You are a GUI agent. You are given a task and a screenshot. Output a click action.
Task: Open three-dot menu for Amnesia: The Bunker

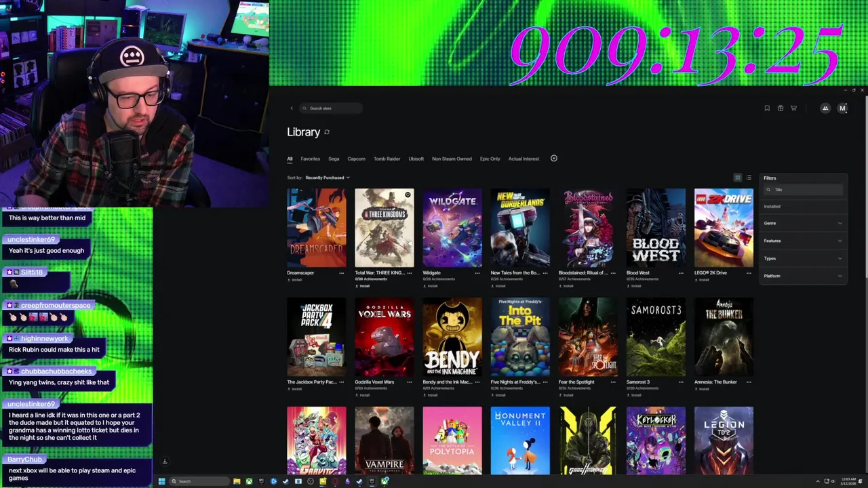749,382
